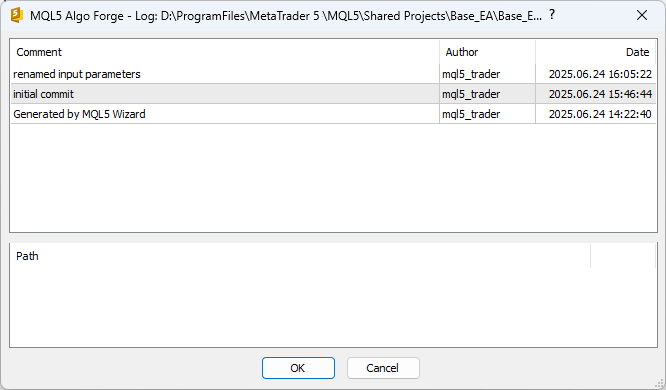Click the Cancel button
666x390 pixels.
pyautogui.click(x=383, y=368)
